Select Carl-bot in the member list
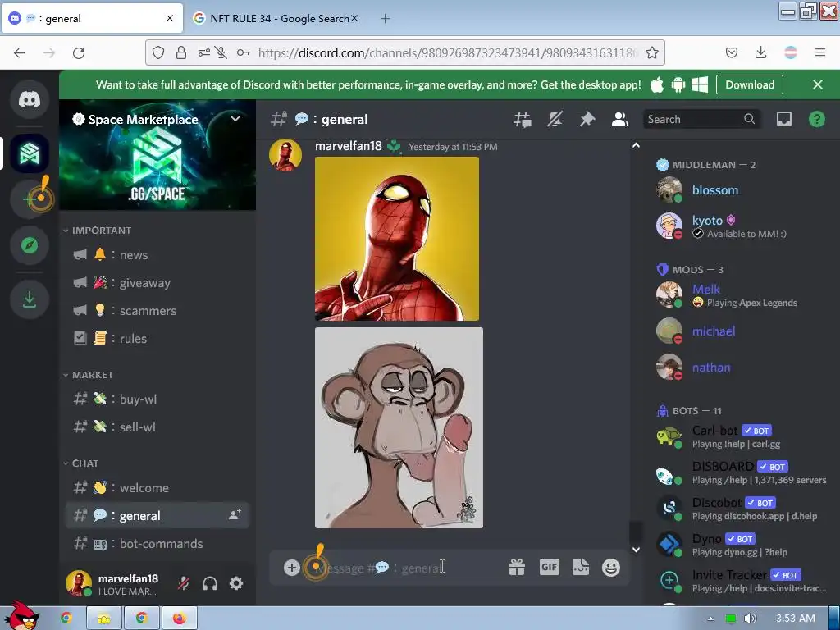Image resolution: width=840 pixels, height=630 pixels. click(x=742, y=436)
